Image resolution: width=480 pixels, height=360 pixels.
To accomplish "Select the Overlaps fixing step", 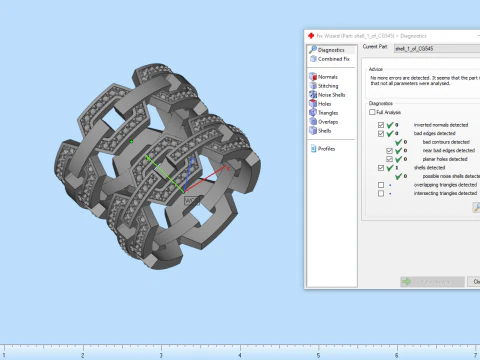I will click(x=323, y=122).
